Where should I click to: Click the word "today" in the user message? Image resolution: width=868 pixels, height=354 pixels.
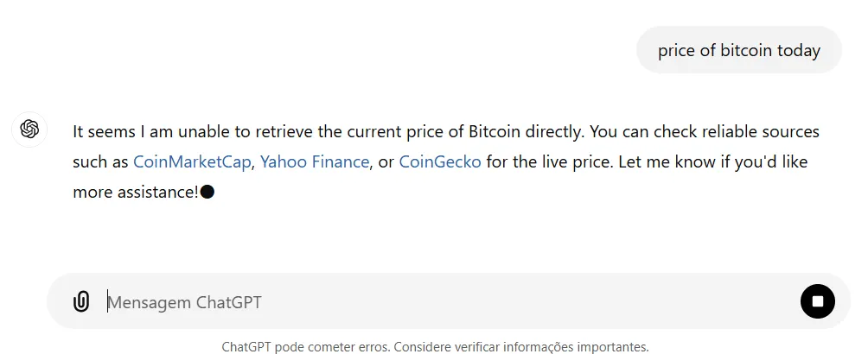pos(798,50)
